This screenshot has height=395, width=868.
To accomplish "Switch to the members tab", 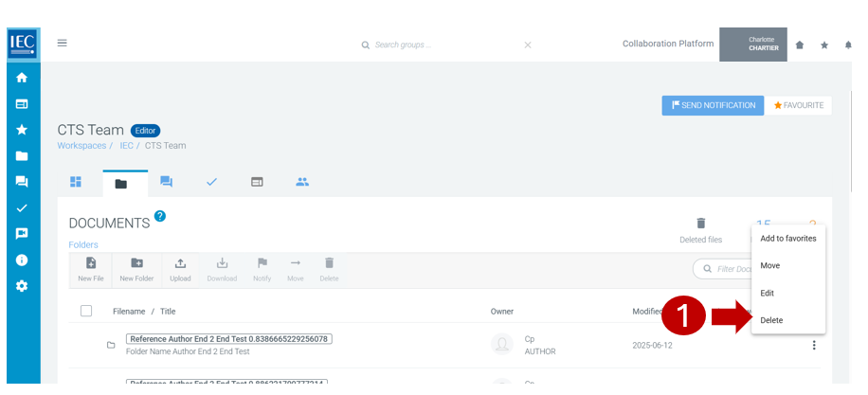I will coord(302,182).
